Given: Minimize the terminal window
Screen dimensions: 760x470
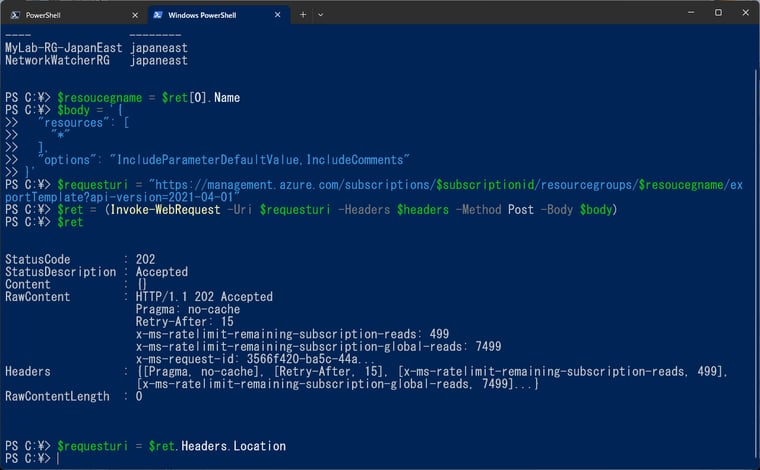Looking at the screenshot, I should click(691, 13).
